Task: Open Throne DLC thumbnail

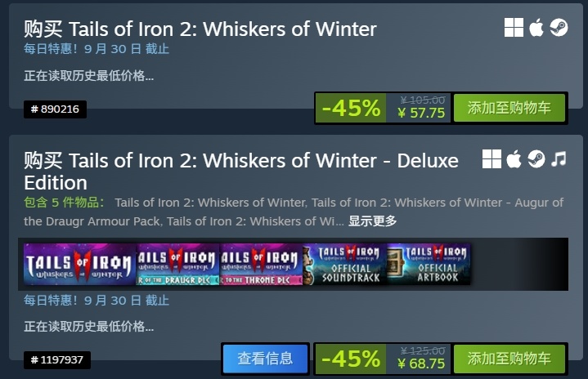Action: point(262,265)
